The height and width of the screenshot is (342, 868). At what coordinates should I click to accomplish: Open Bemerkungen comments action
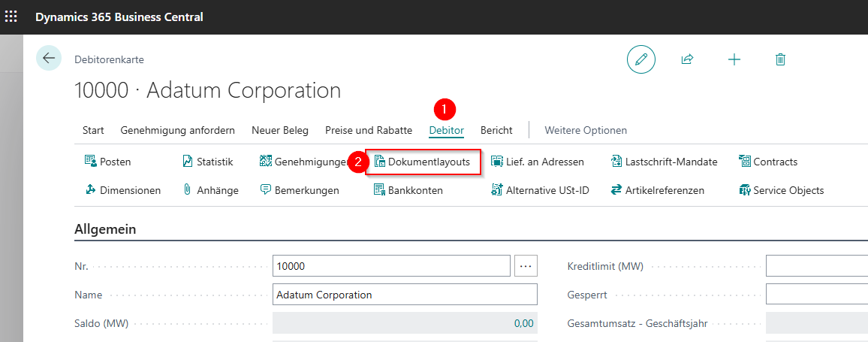pyautogui.click(x=300, y=191)
